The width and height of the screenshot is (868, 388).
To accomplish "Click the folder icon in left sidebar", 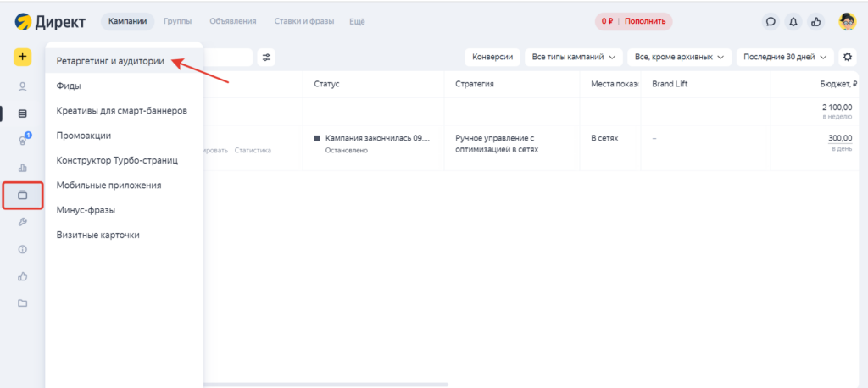I will point(23,302).
